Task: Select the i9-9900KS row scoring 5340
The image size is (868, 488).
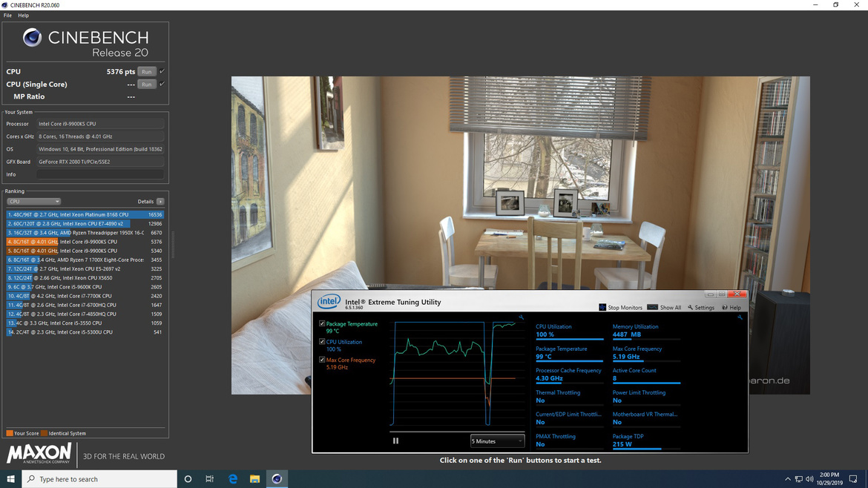Action: pyautogui.click(x=85, y=251)
